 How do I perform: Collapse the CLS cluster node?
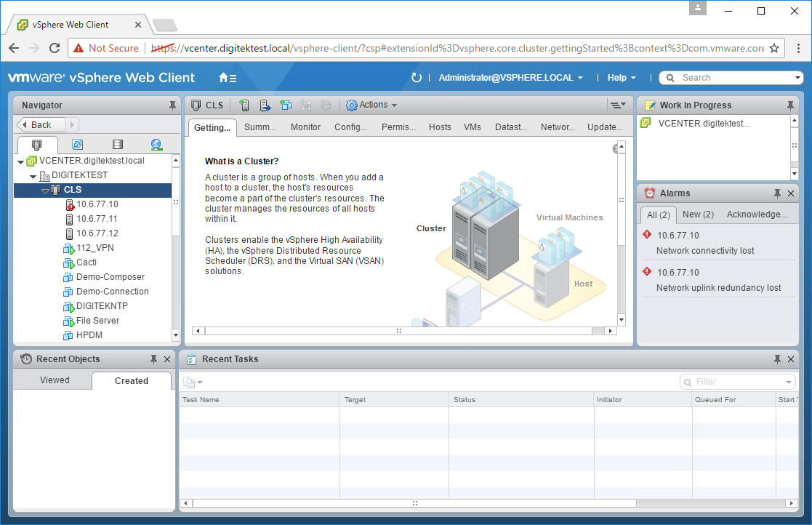point(45,191)
